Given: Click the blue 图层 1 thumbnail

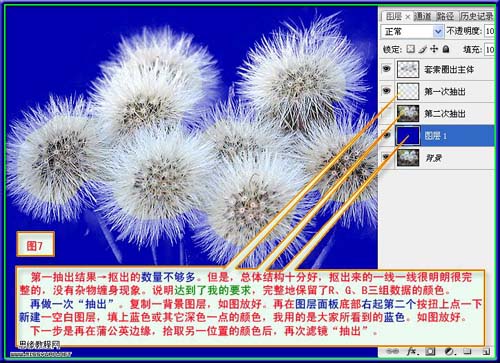Looking at the screenshot, I should [x=408, y=136].
